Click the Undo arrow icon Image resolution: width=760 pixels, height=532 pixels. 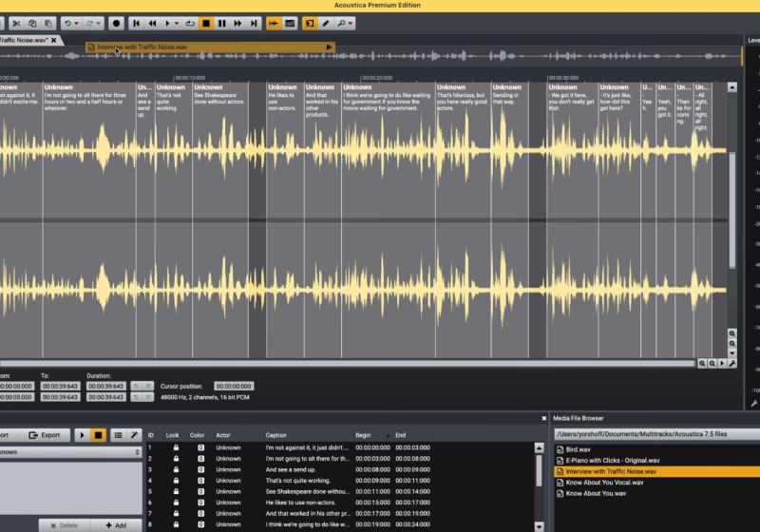(x=67, y=23)
